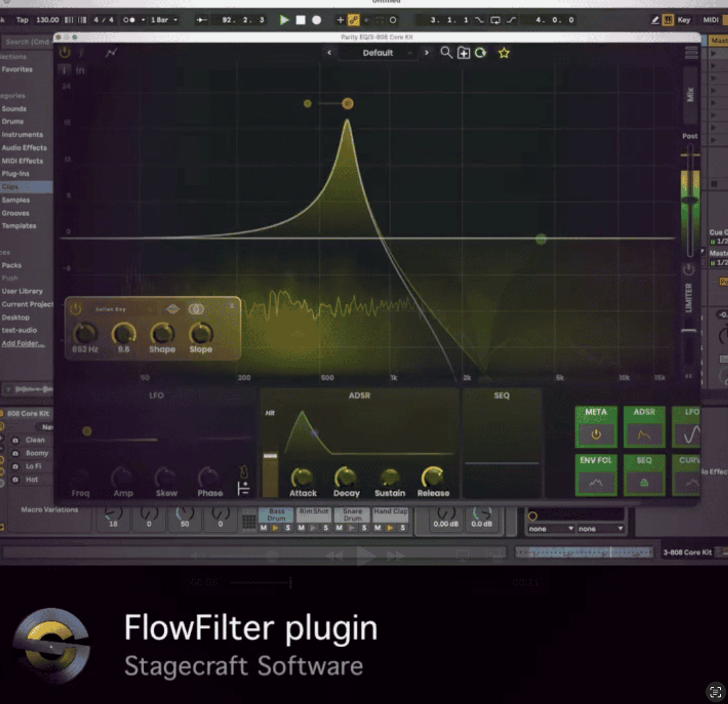This screenshot has width=728, height=704.
Task: Click the Ableton transport Play button
Action: click(284, 20)
